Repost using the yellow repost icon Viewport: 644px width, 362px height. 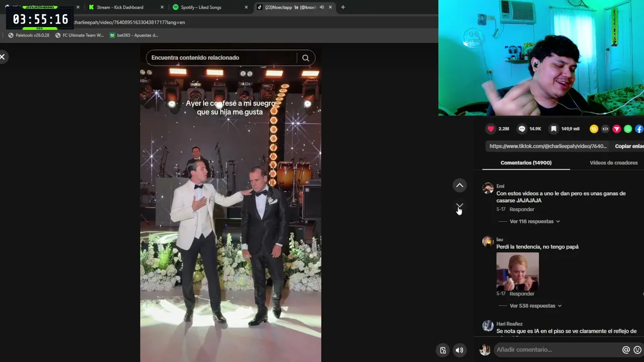pyautogui.click(x=594, y=129)
